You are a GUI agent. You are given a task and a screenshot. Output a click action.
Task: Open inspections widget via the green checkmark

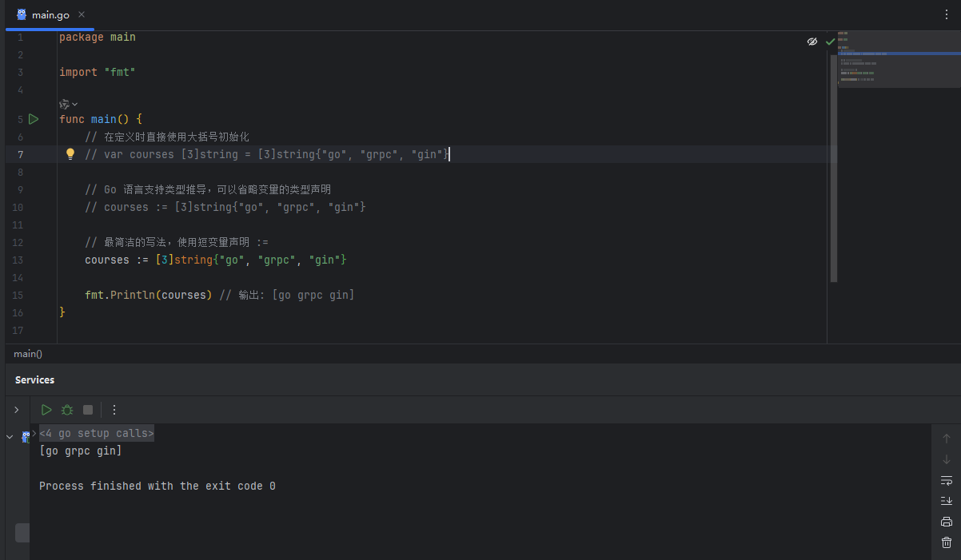(x=830, y=41)
